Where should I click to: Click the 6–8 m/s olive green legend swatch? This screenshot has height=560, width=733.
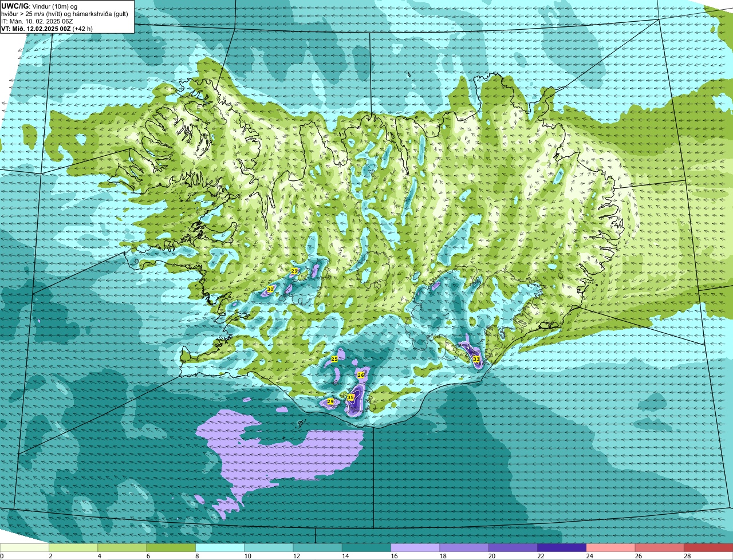(x=171, y=548)
